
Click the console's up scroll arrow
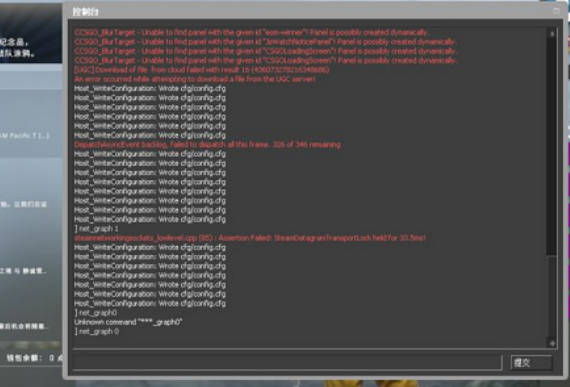[x=552, y=33]
